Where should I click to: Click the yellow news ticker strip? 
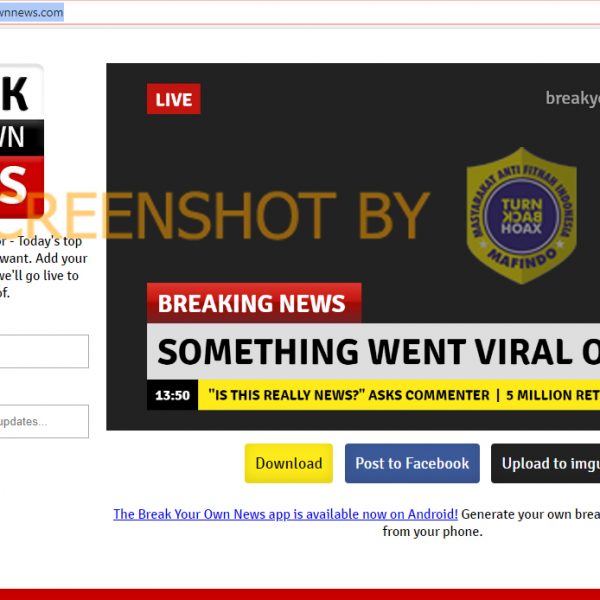pos(399,395)
